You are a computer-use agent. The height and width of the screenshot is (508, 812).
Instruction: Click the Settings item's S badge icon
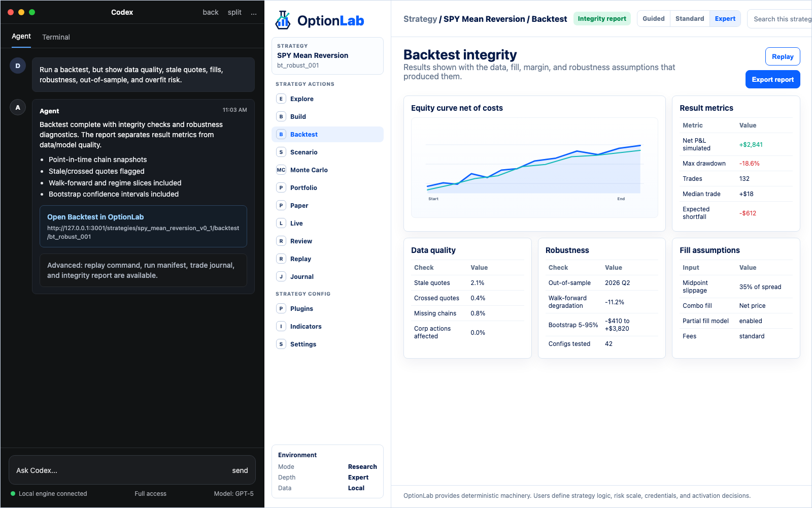[x=281, y=344]
